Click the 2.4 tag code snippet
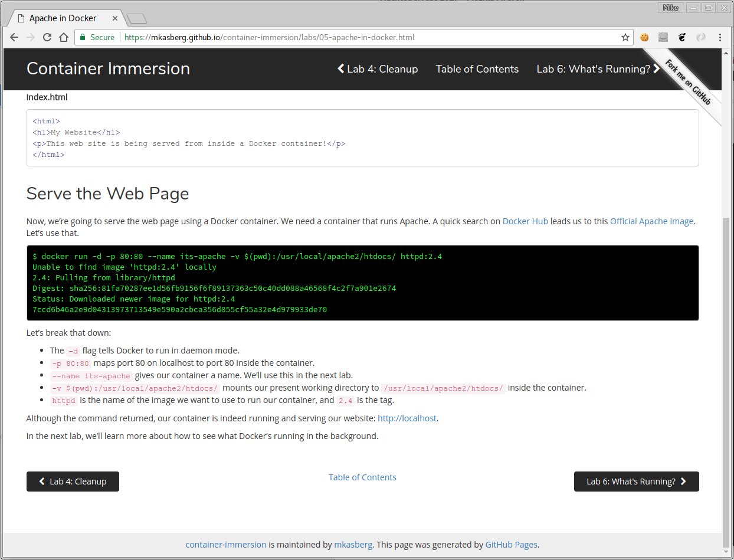Viewport: 734px width, 560px height. 344,401
